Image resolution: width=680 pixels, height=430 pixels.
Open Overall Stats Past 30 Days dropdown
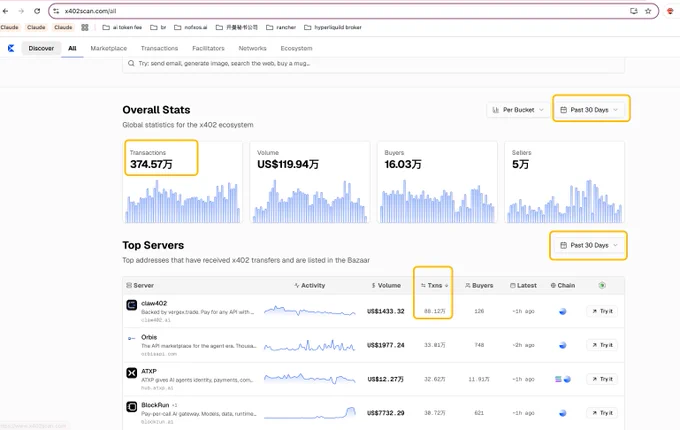(589, 110)
